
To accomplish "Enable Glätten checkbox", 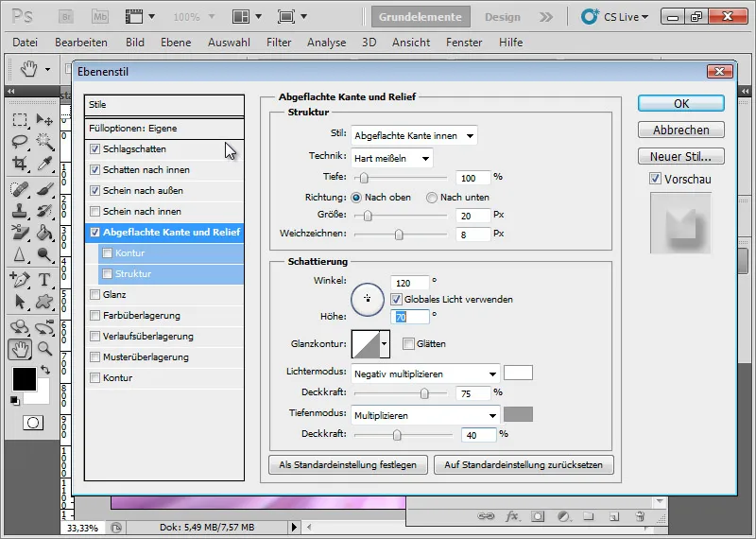I will (x=408, y=344).
